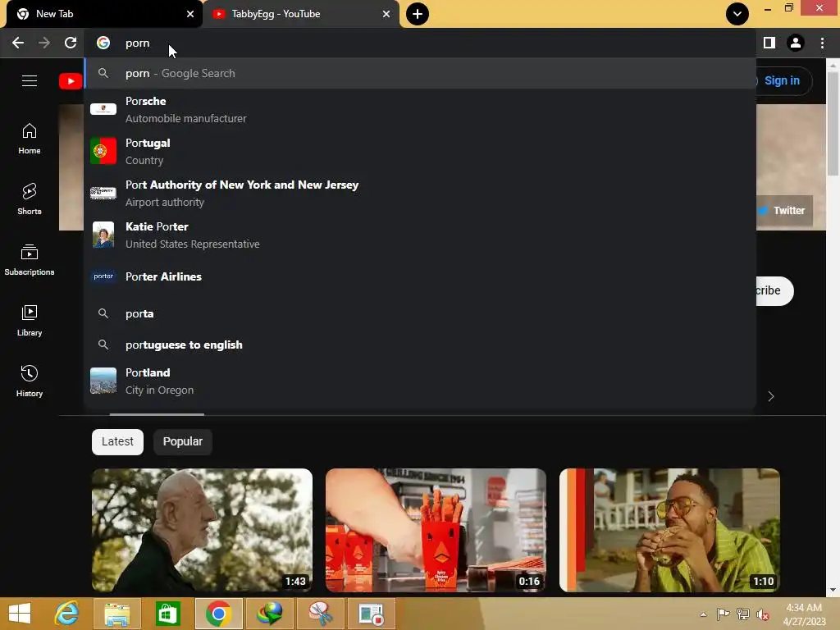Select the 'porn - Google Search' suggestion
840x630 pixels.
point(420,73)
